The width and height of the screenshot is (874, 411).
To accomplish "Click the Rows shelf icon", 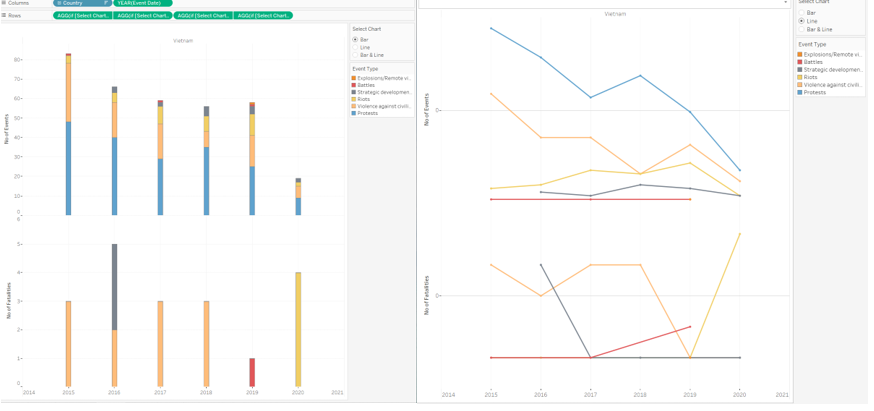I will (x=4, y=15).
